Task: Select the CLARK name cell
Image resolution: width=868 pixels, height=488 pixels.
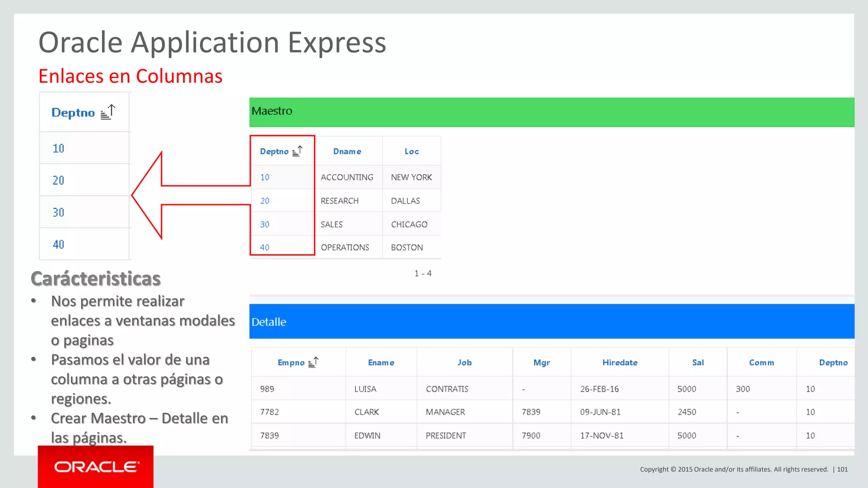Action: click(x=367, y=412)
